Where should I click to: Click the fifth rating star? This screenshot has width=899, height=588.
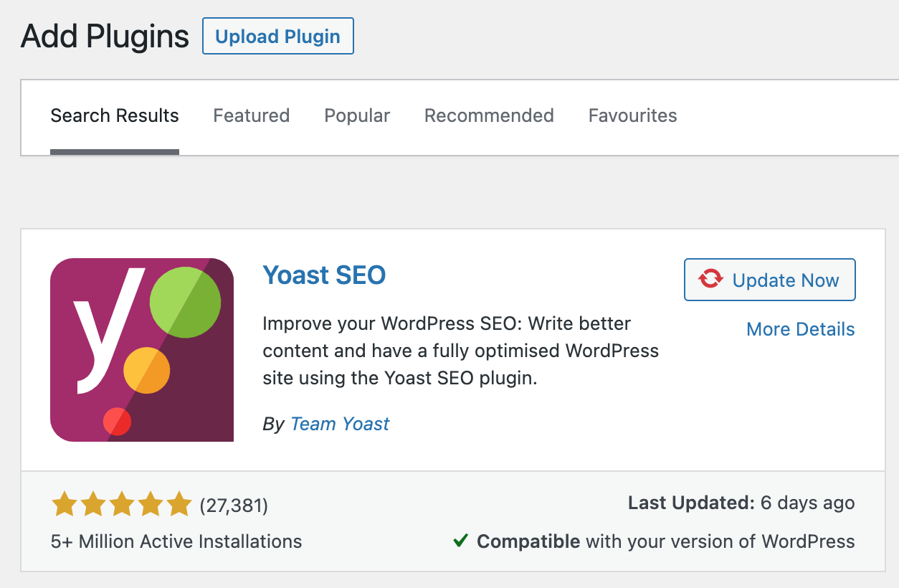coord(179,505)
